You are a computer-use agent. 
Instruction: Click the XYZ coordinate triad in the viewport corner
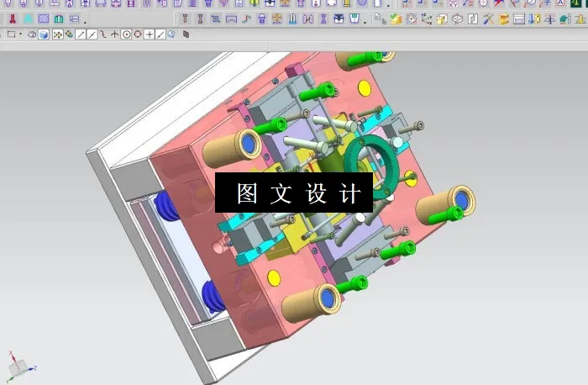[x=18, y=367]
